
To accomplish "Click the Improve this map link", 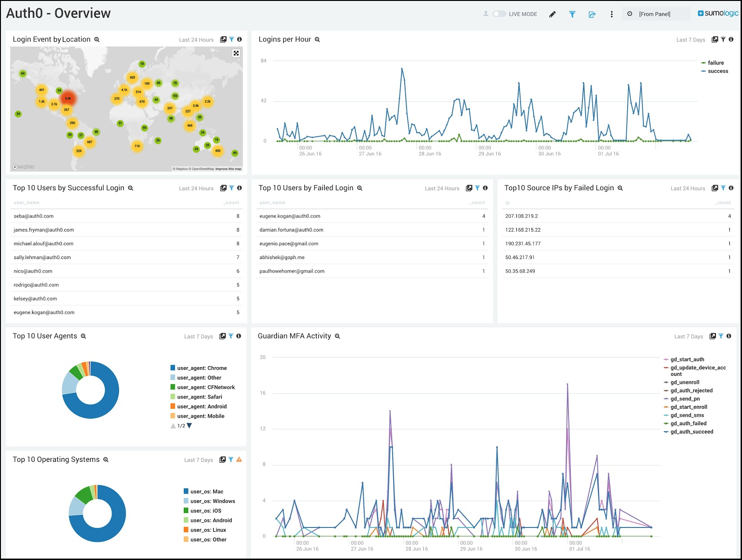I will coord(228,169).
